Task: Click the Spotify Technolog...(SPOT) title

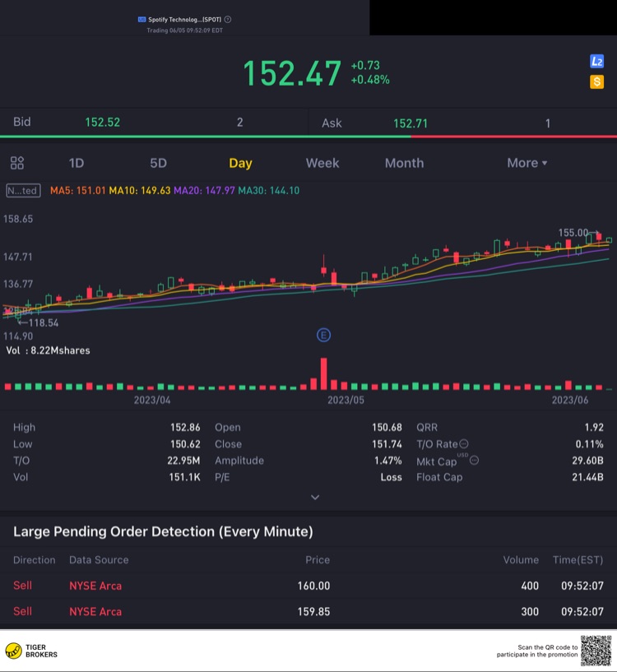Action: [184, 19]
